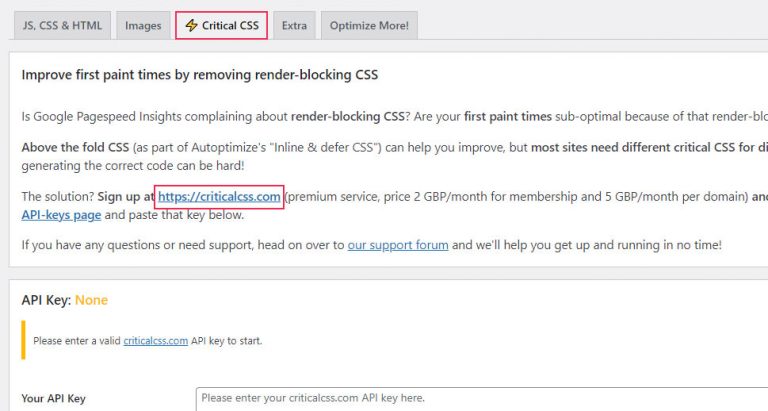The height and width of the screenshot is (411, 768).
Task: Visit the our support forum link
Action: [x=398, y=245]
